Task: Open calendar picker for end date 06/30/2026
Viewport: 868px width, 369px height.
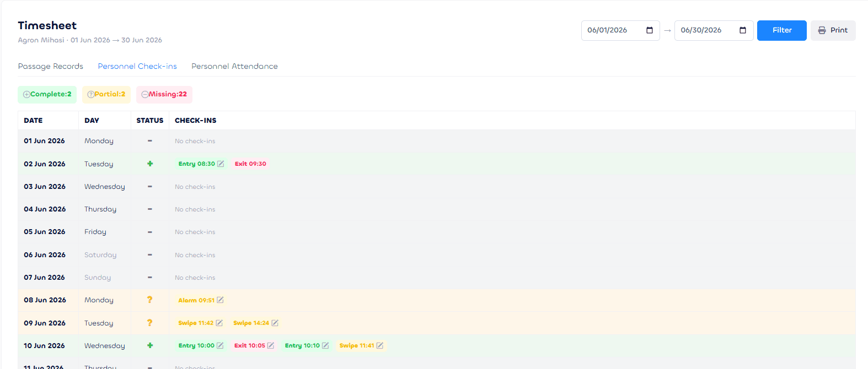Action: click(x=743, y=30)
